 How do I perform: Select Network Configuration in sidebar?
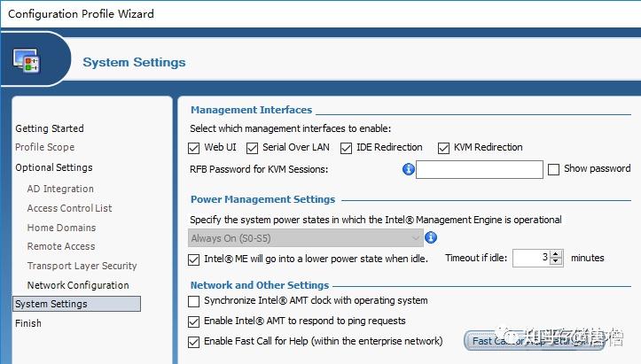coord(78,285)
